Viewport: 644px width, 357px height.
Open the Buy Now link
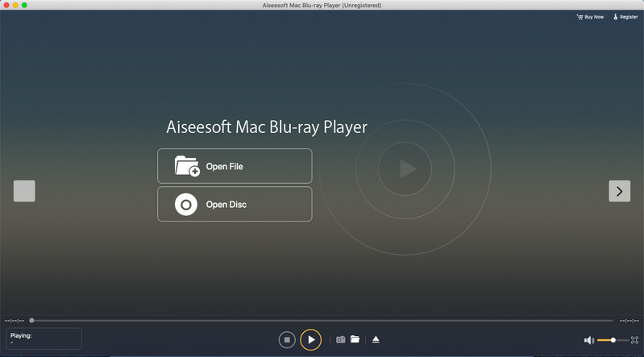(x=590, y=17)
